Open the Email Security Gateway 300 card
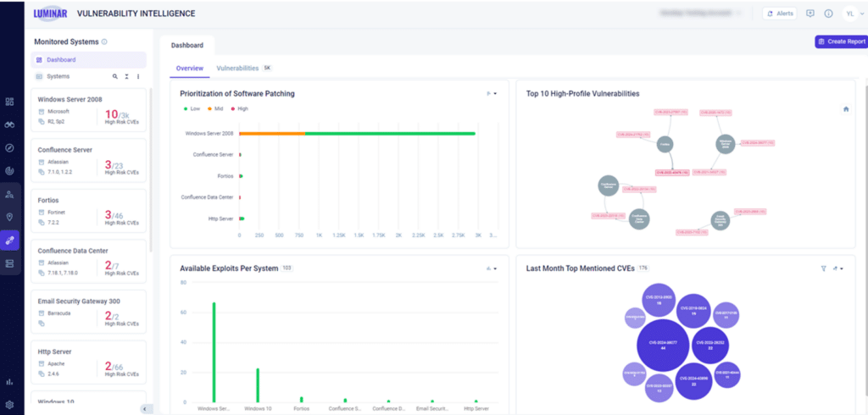868x415 pixels. (x=88, y=312)
